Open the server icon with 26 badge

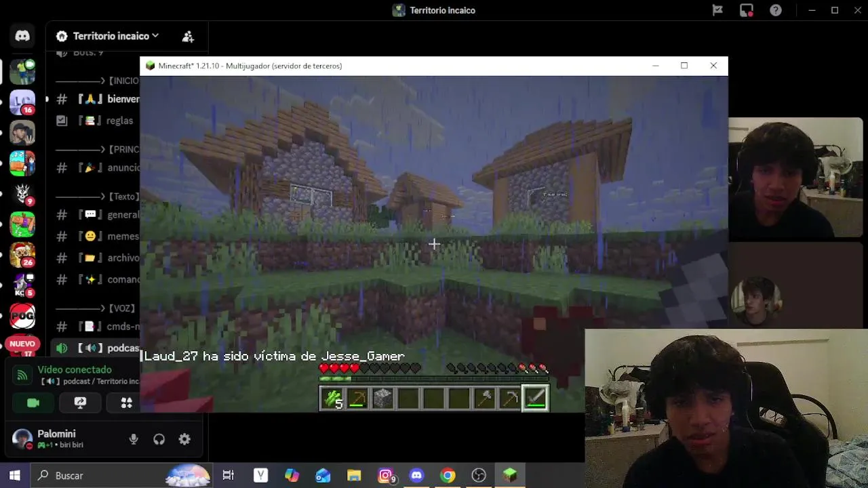point(22,254)
